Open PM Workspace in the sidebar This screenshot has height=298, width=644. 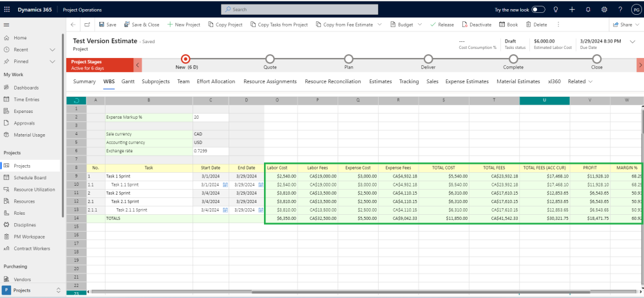(x=29, y=237)
